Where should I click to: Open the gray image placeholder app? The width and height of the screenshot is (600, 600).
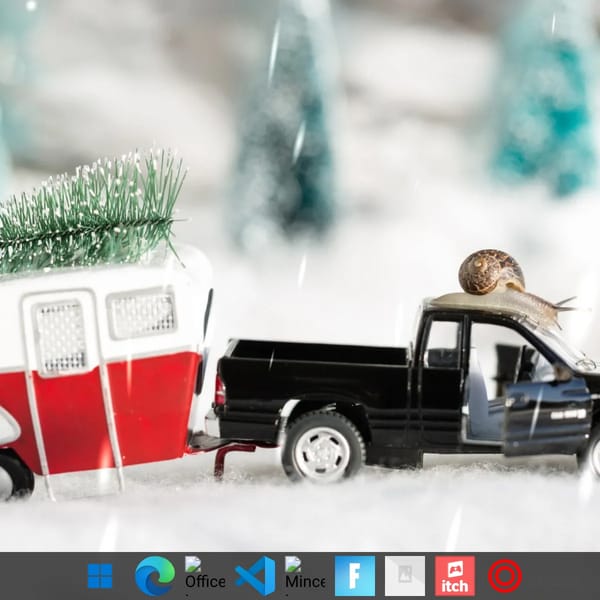click(405, 576)
